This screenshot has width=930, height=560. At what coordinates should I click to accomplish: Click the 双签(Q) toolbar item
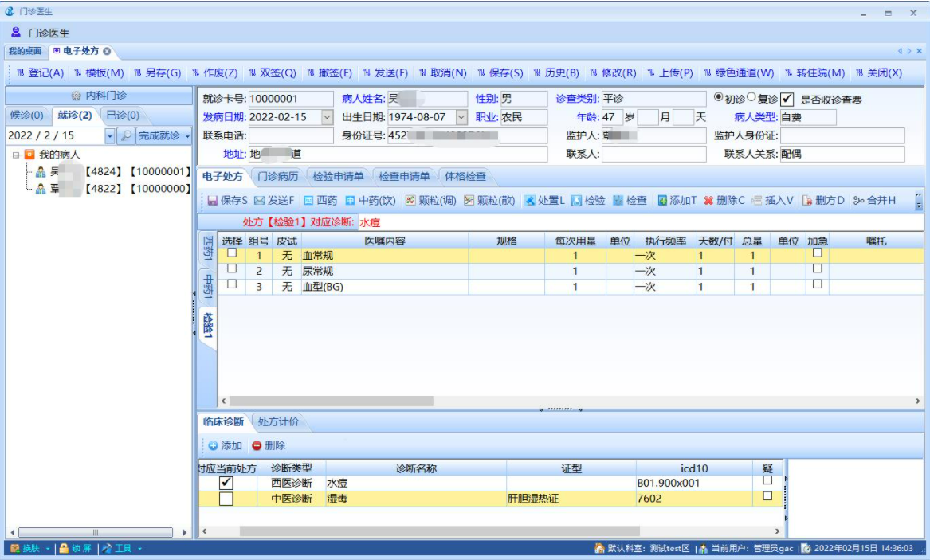click(273, 73)
